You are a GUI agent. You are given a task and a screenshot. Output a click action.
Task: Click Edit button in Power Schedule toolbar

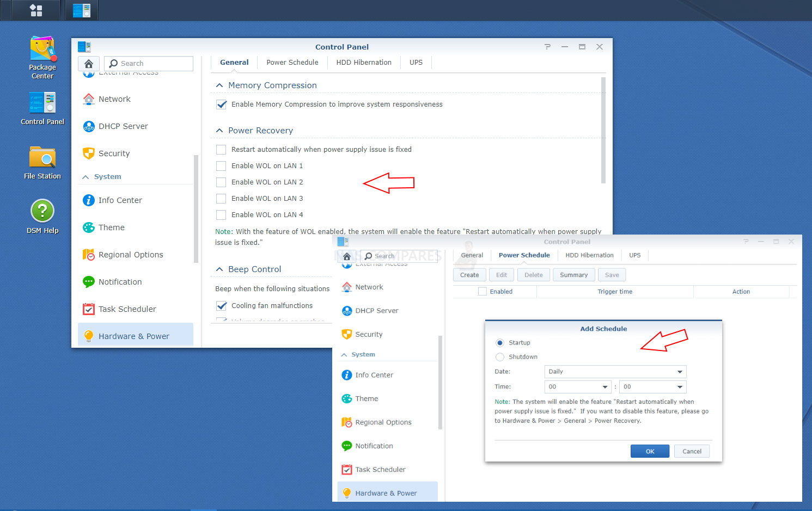(x=502, y=275)
